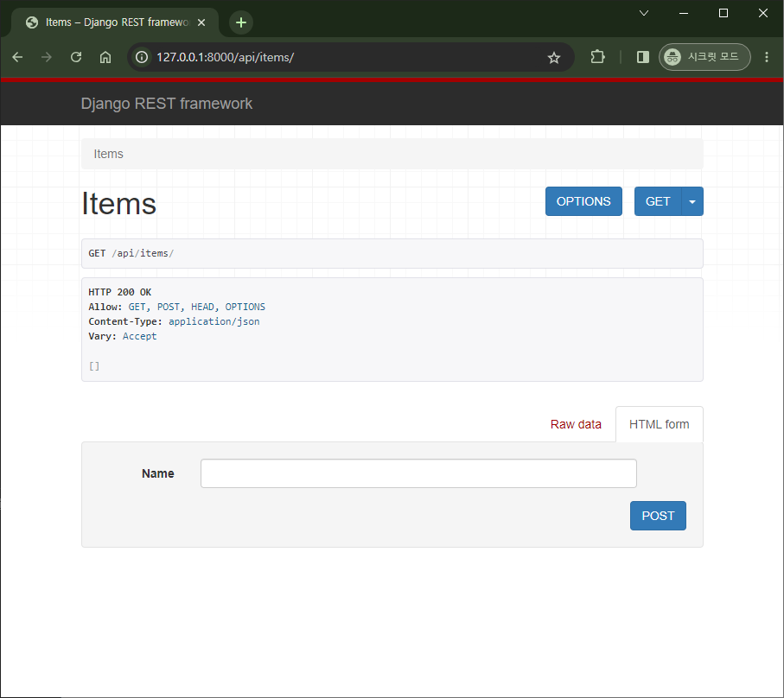Click the GET /api/items/ request line
Image resolution: width=784 pixels, height=698 pixels.
point(131,253)
